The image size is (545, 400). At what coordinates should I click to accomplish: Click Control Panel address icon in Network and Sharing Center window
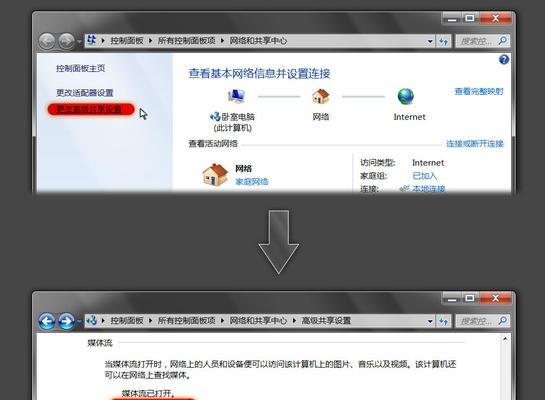click(92, 40)
